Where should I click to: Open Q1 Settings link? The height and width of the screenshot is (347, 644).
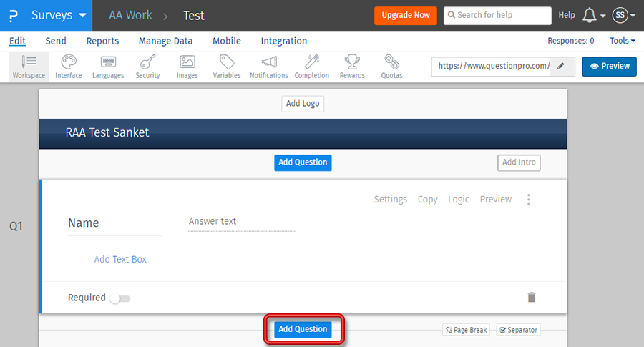390,200
